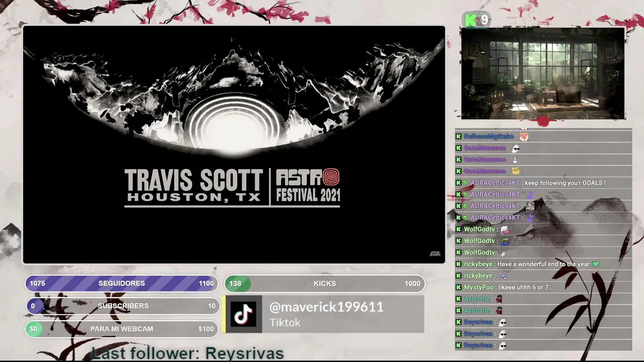Click the SUBSCRIBERS progress bar

tap(123, 306)
